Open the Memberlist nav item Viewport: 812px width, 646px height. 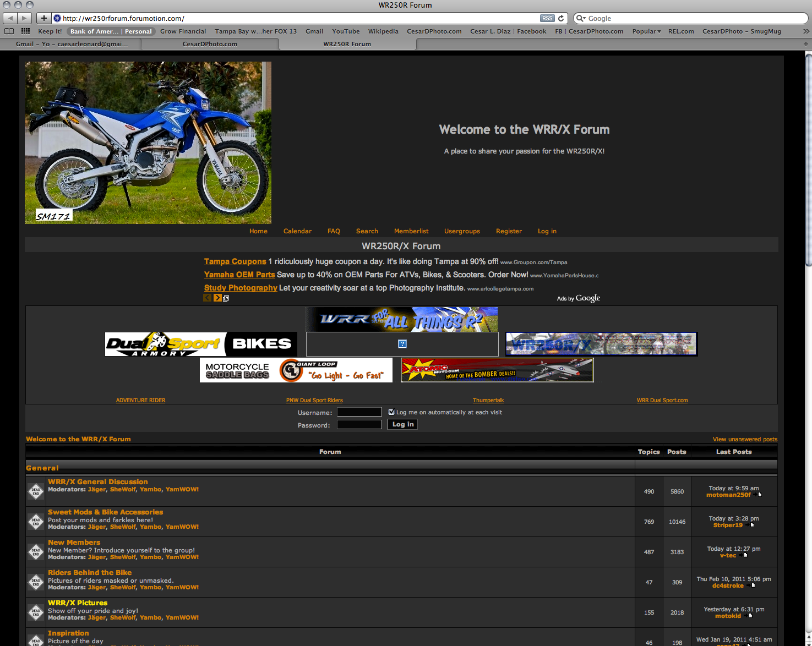pos(411,231)
